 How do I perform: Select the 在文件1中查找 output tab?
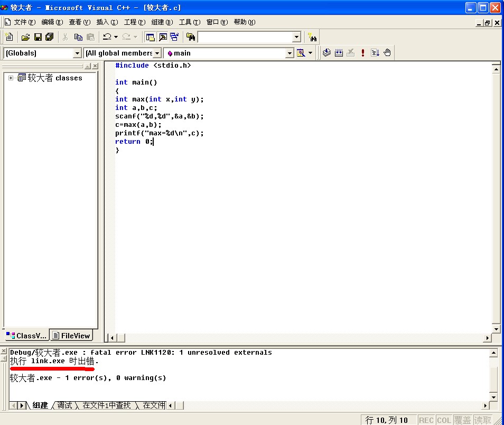coord(106,405)
